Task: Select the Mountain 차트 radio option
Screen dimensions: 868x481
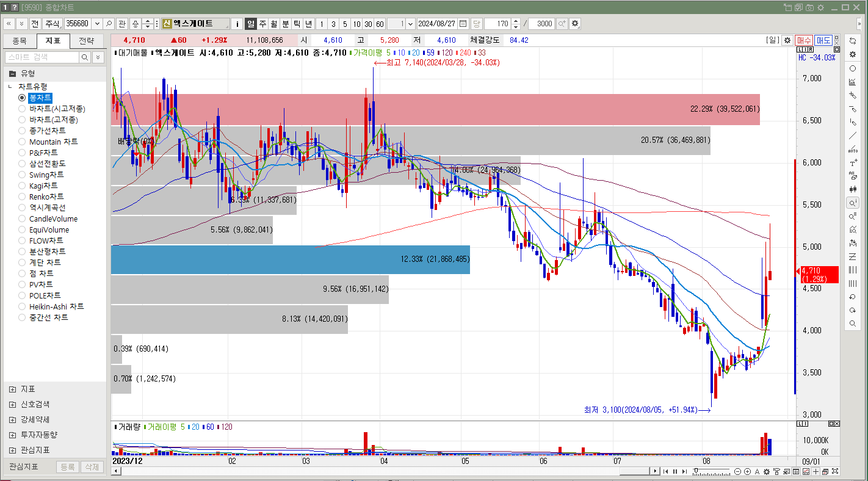Action: tap(22, 142)
